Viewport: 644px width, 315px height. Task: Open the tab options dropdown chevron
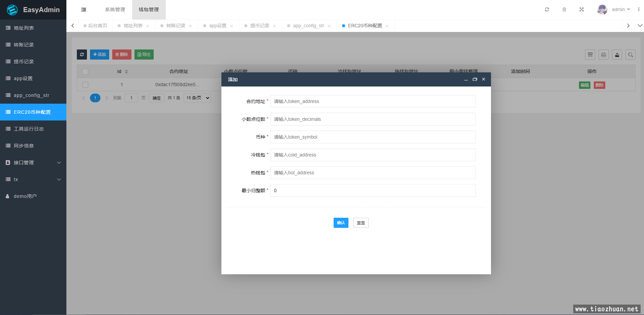pyautogui.click(x=640, y=26)
